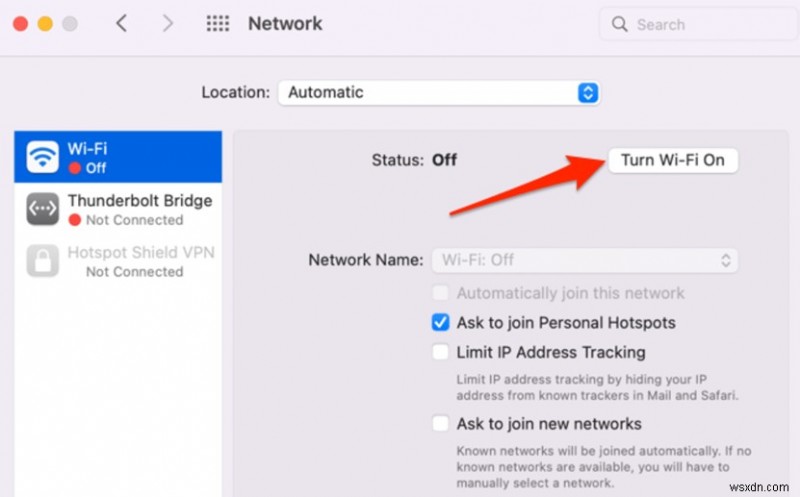Click the Network Name: label

tap(366, 260)
